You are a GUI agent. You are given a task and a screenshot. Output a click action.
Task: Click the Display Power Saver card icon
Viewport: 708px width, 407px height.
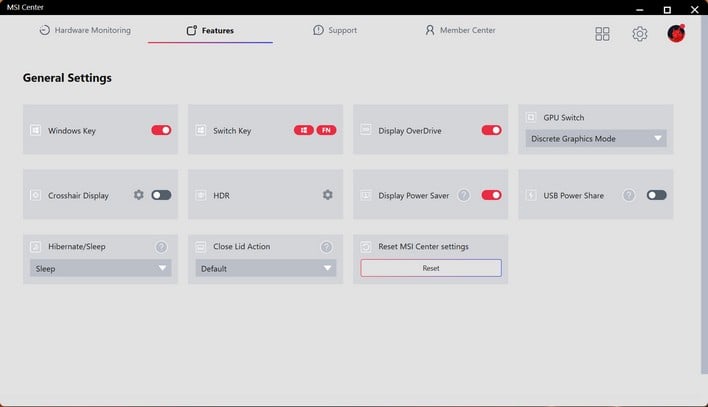[366, 195]
